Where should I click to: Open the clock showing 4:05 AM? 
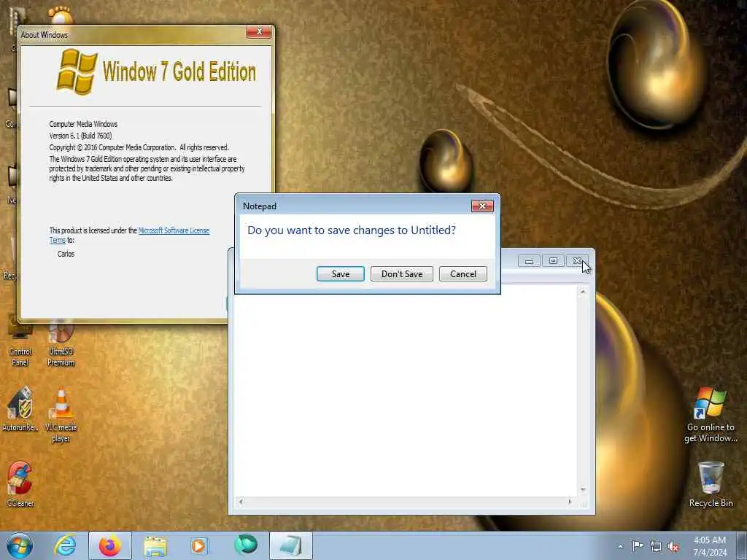coord(710,546)
